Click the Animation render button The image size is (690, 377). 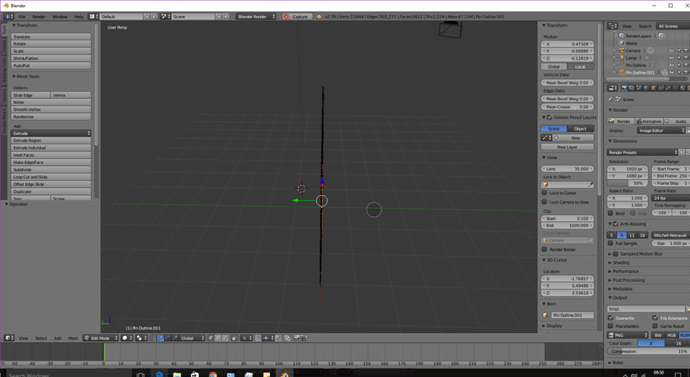649,121
